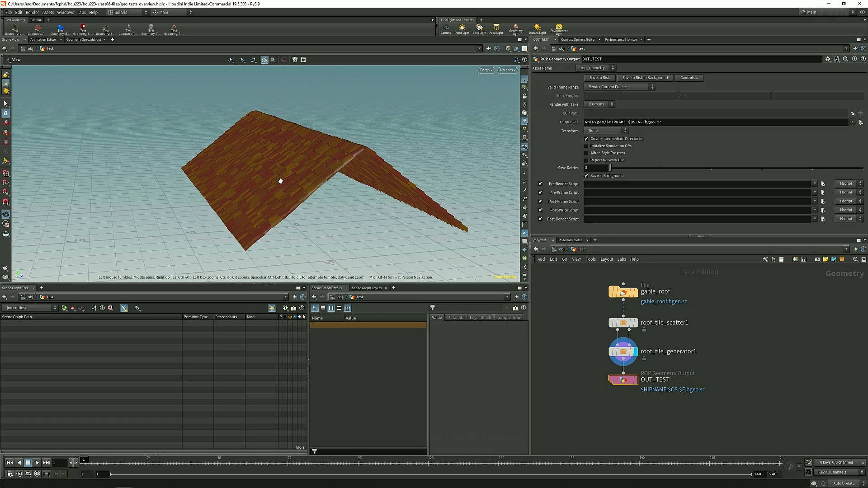The width and height of the screenshot is (868, 488).
Task: Add a Camera from the shelf
Action: click(x=446, y=28)
